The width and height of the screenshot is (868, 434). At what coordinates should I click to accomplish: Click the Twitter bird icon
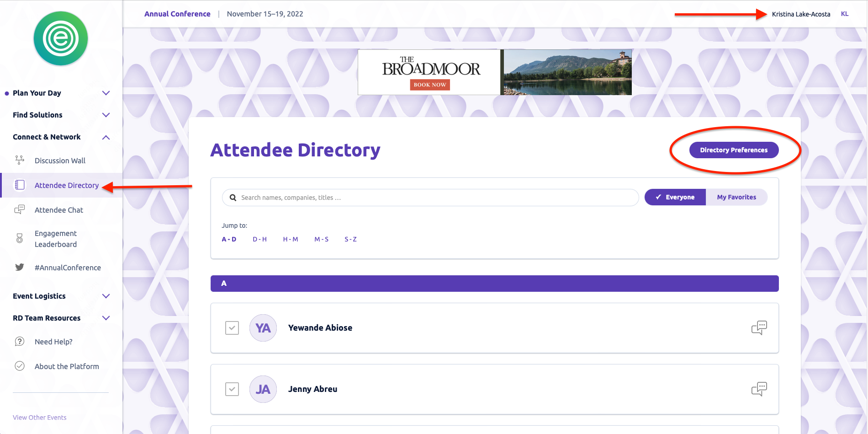[x=20, y=267]
